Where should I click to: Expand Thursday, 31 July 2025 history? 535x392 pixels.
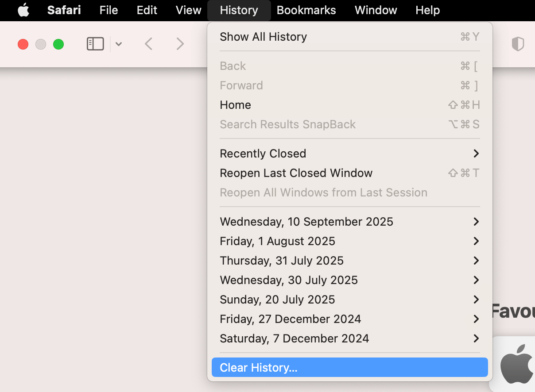point(350,261)
